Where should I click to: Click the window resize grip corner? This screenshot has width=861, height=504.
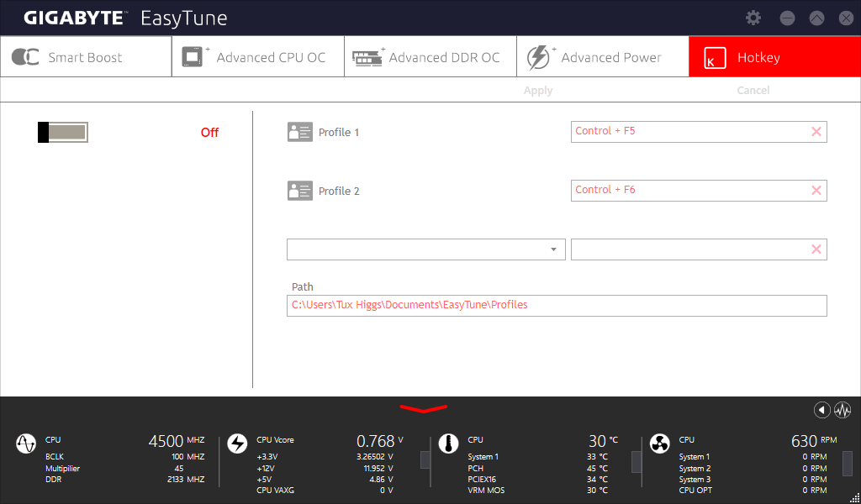tap(855, 498)
